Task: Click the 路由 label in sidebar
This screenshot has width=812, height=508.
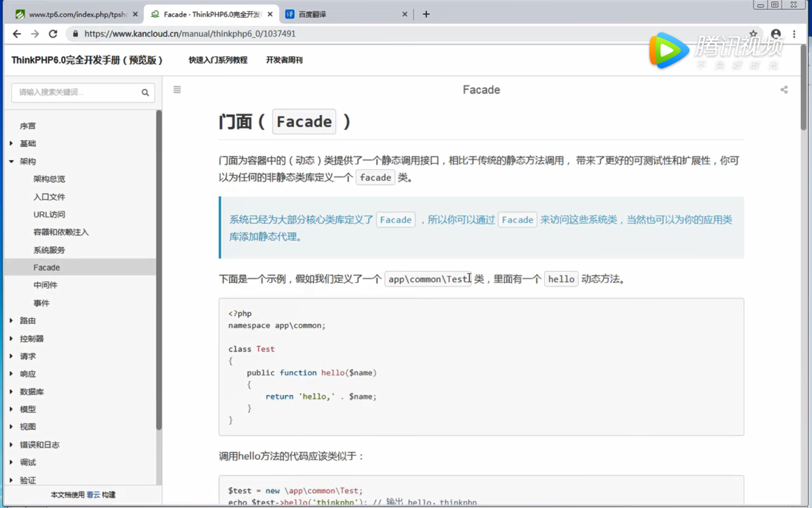Action: (28, 320)
